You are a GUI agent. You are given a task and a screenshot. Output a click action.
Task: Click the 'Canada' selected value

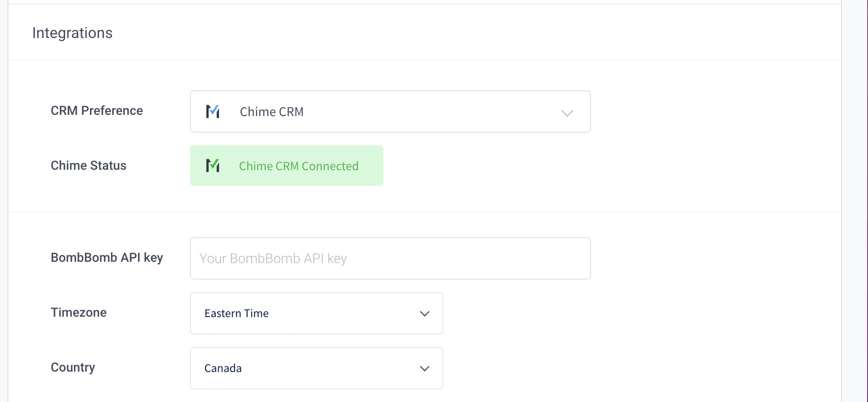(x=223, y=368)
